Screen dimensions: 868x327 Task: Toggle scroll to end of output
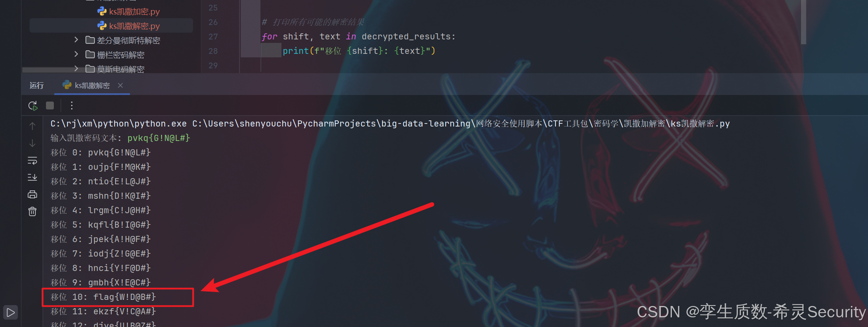pos(32,177)
